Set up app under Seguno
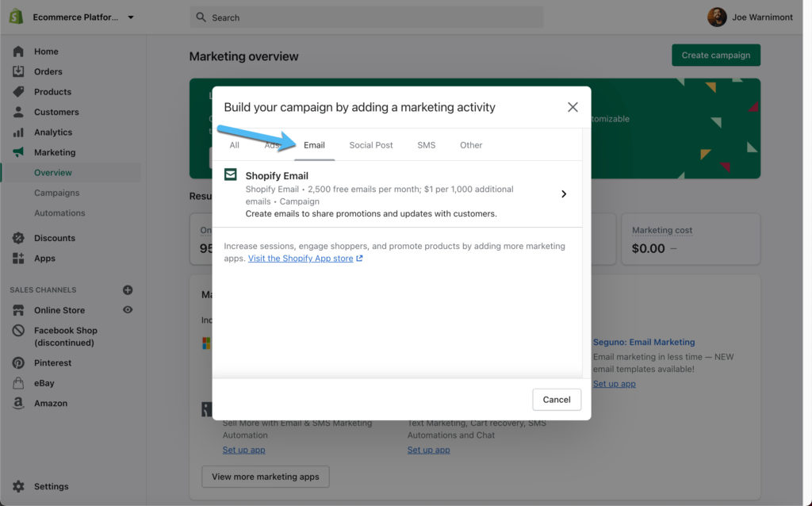 (615, 383)
